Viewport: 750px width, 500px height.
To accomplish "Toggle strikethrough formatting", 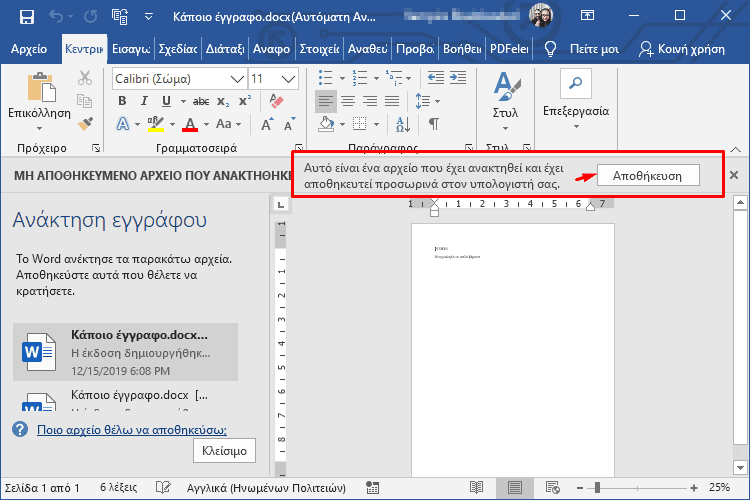I will 201,101.
